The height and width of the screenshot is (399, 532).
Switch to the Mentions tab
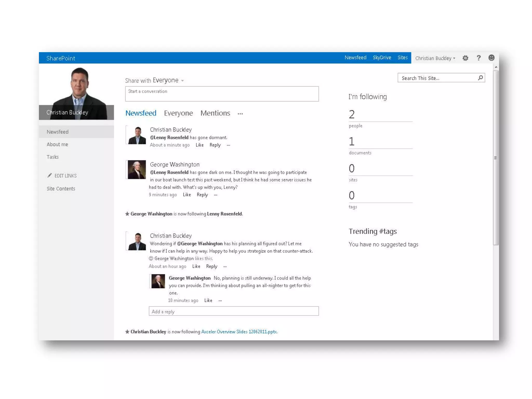point(215,113)
